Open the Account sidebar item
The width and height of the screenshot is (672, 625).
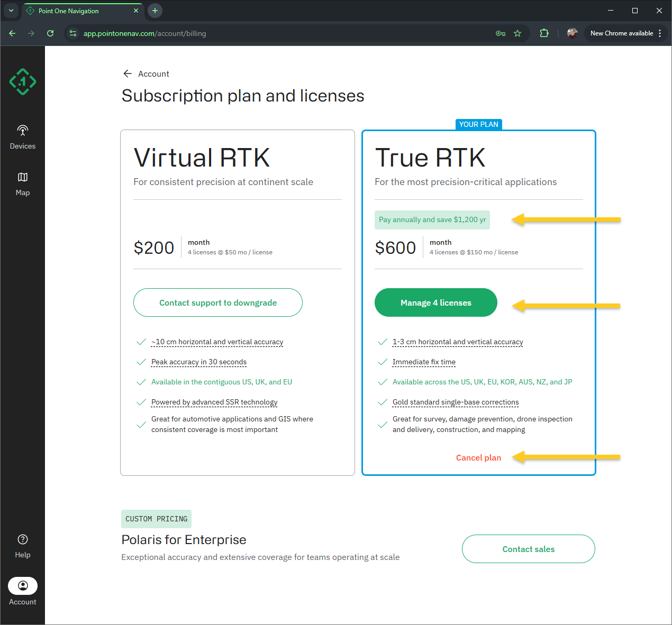[x=23, y=591]
